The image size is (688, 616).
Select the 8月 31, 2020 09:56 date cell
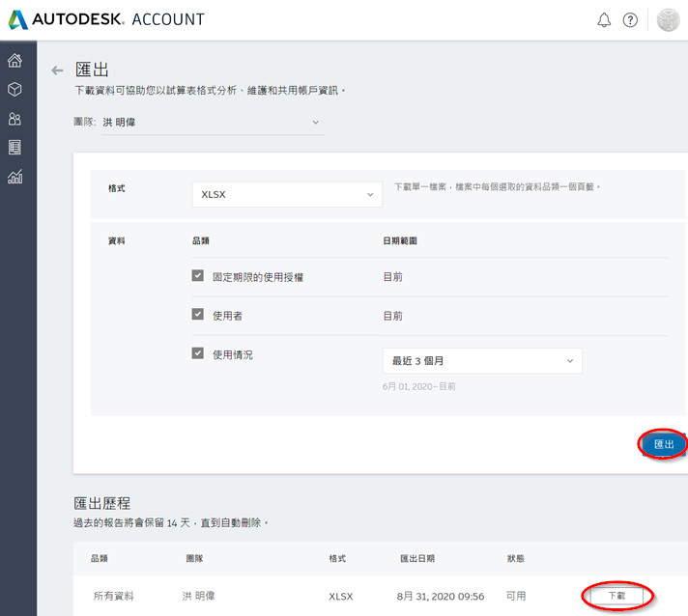[x=440, y=597]
